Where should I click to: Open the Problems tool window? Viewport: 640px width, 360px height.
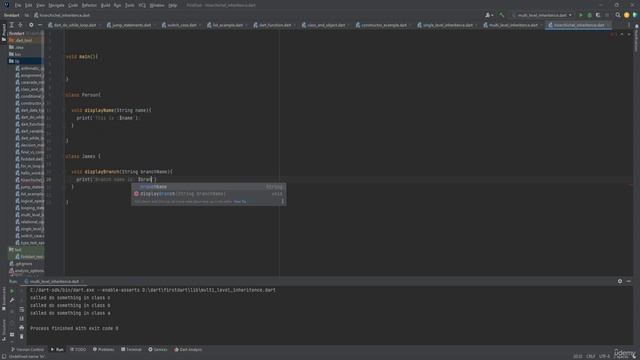(x=103, y=349)
